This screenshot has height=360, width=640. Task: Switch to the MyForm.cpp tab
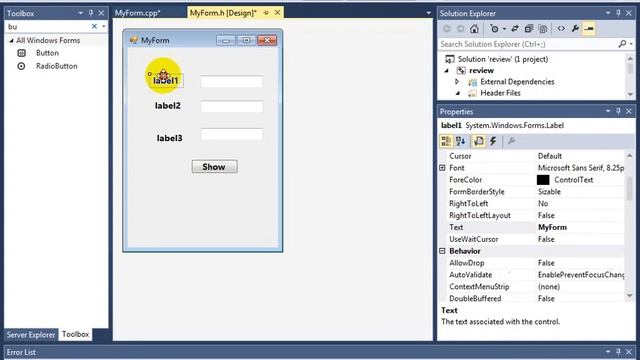point(138,13)
